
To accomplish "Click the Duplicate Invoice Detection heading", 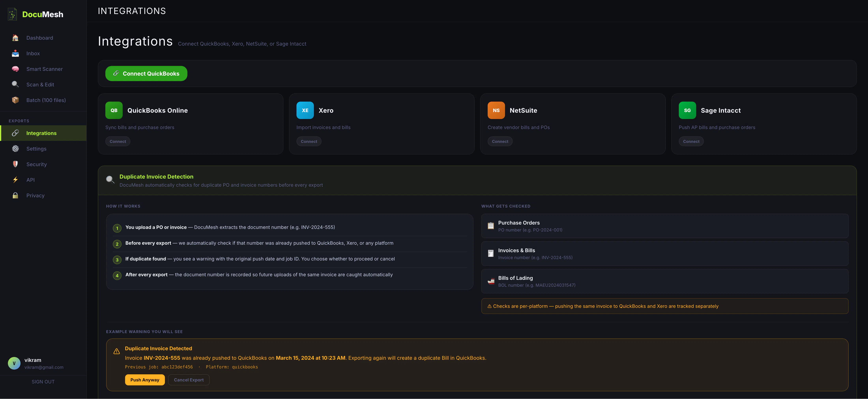I will tap(156, 177).
